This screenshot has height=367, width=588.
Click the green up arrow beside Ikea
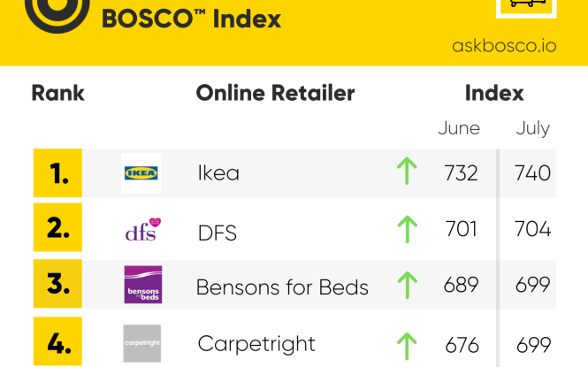point(407,171)
